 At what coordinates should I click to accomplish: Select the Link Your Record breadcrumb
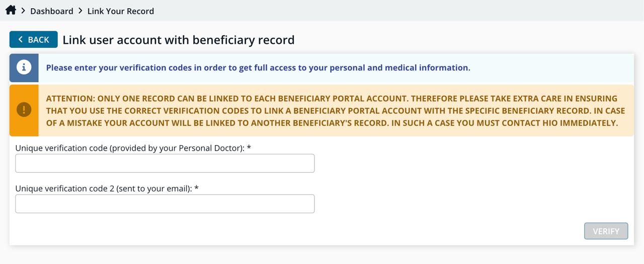click(121, 11)
